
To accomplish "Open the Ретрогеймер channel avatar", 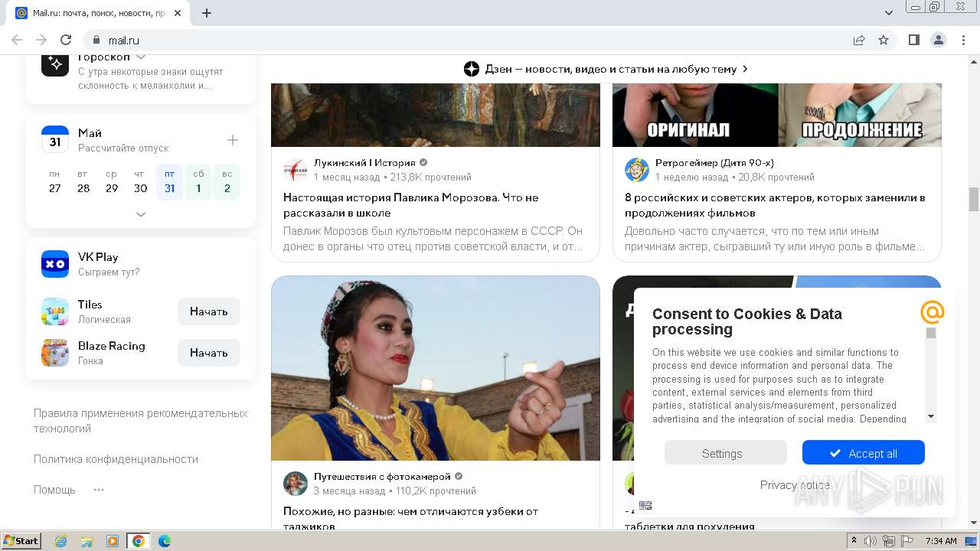I will coord(636,169).
